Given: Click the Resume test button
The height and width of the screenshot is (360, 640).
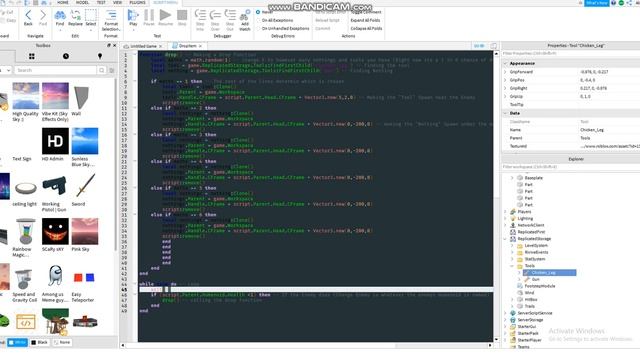Looking at the screenshot, I should pyautogui.click(x=165, y=16).
